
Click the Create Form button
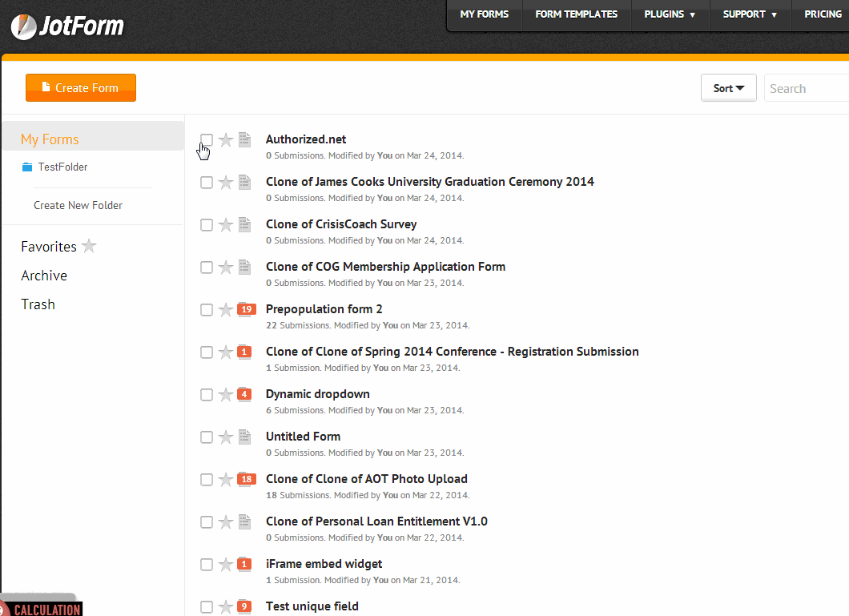pyautogui.click(x=81, y=88)
